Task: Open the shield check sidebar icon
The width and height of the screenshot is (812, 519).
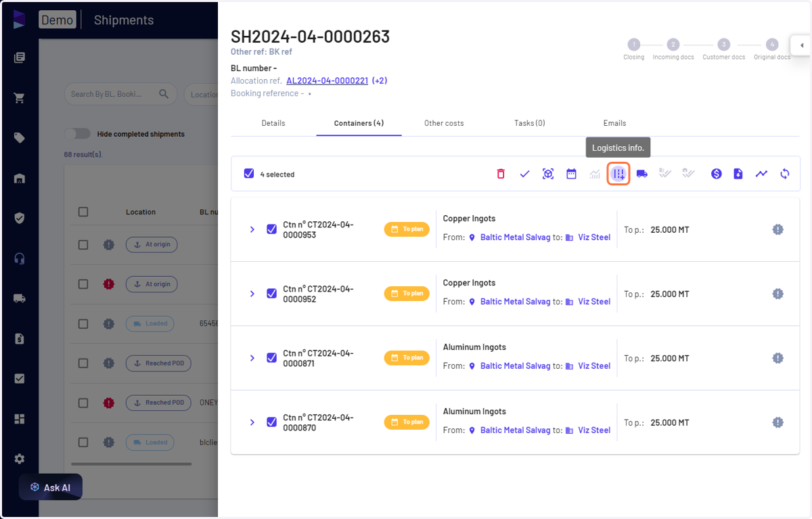Action: [x=20, y=218]
